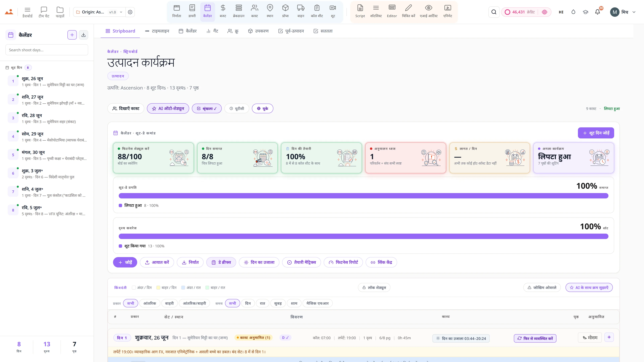The image size is (644, 362).
Task: Toggle the श्रृंखला ✓ chip
Action: 206,108
